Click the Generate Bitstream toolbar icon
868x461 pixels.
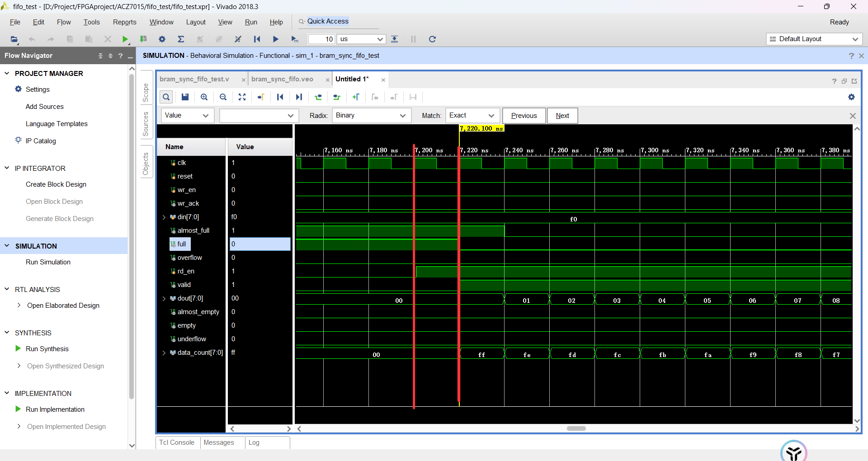click(143, 39)
